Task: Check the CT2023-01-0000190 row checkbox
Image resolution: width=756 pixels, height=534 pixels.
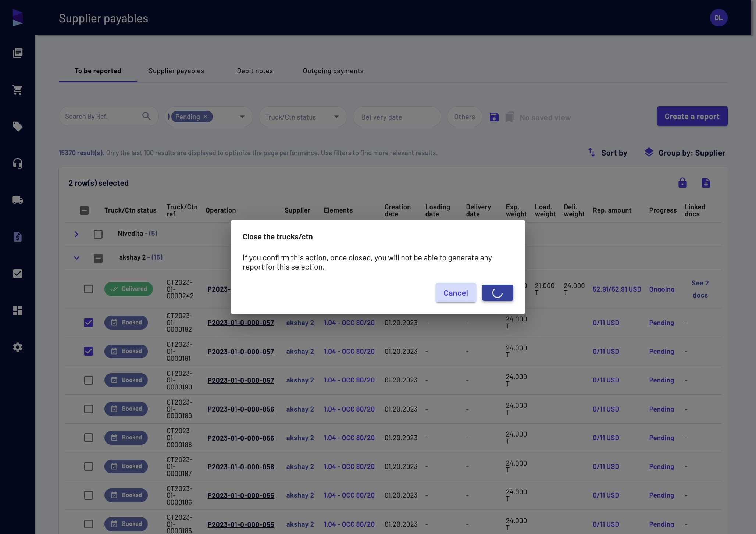Action: (89, 380)
